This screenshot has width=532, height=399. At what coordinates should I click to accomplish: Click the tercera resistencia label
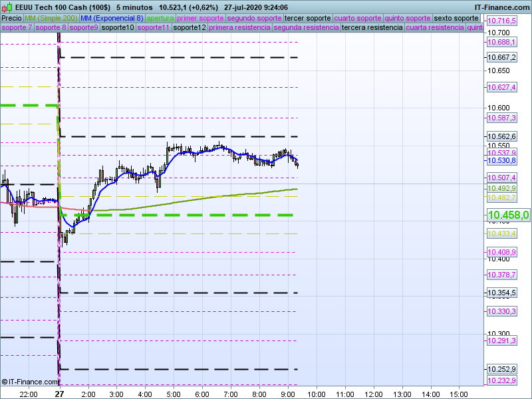(x=371, y=28)
